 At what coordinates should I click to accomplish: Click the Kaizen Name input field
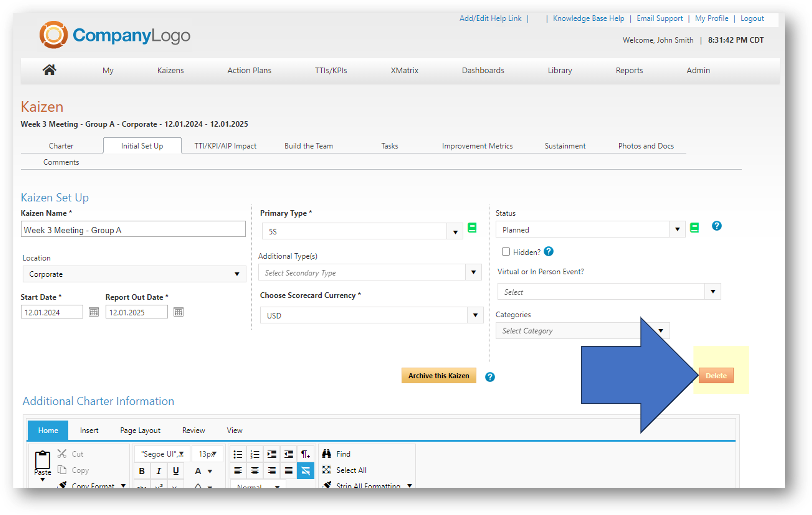click(133, 229)
